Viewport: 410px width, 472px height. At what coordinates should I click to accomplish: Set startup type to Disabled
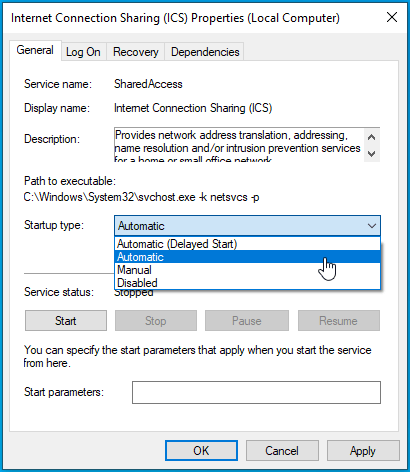pos(247,283)
